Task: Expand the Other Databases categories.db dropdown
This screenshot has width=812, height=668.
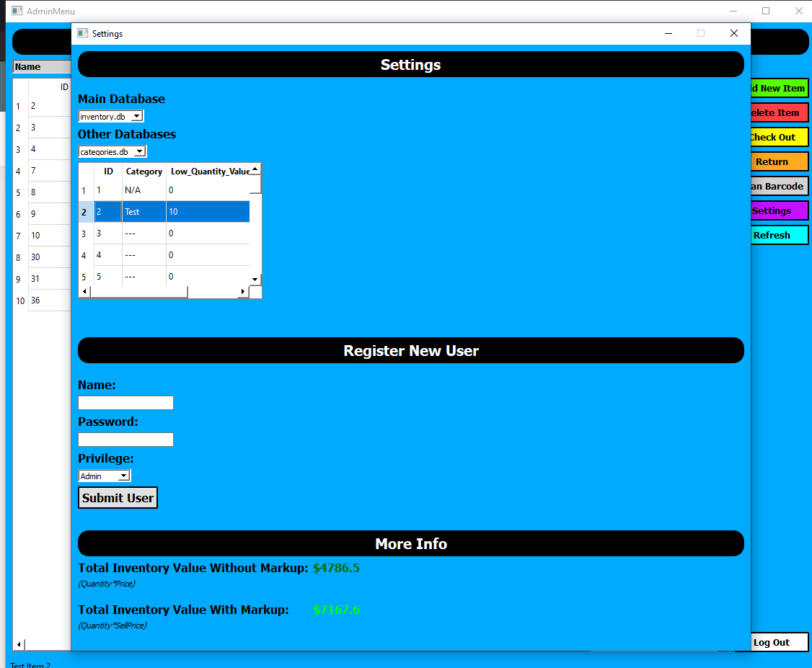Action: point(112,151)
